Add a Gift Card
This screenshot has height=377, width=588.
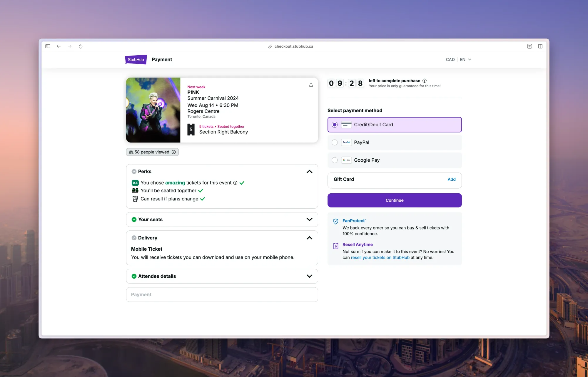[452, 179]
